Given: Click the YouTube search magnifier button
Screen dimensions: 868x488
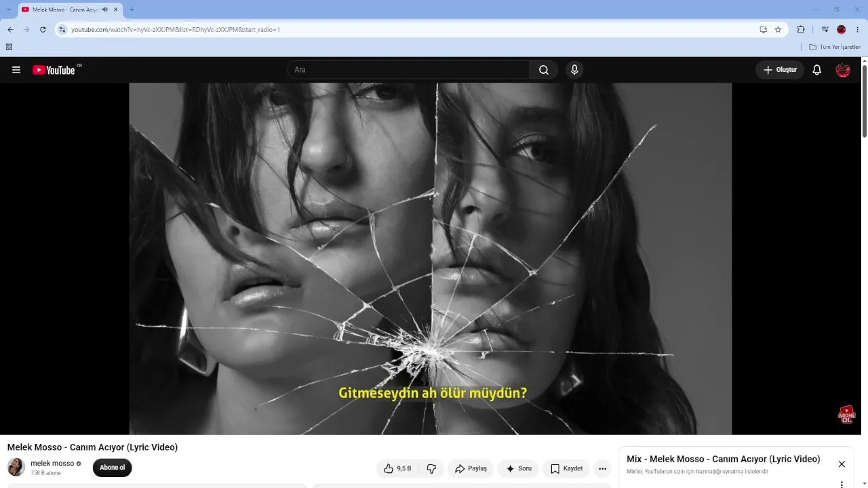Looking at the screenshot, I should 544,70.
